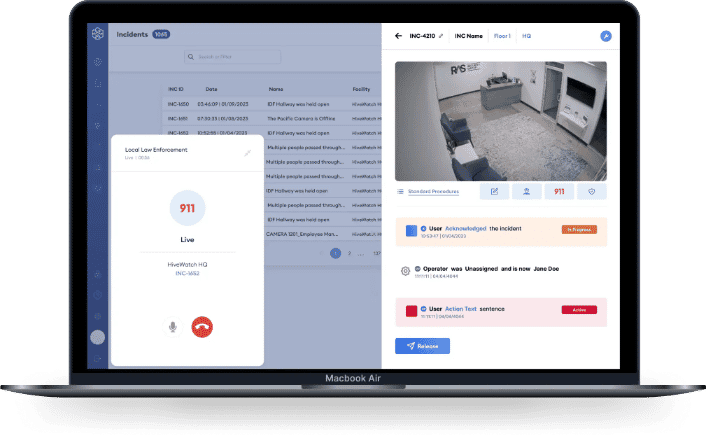The image size is (706, 436).
Task: Click the edit note icon button below camera
Action: point(495,191)
